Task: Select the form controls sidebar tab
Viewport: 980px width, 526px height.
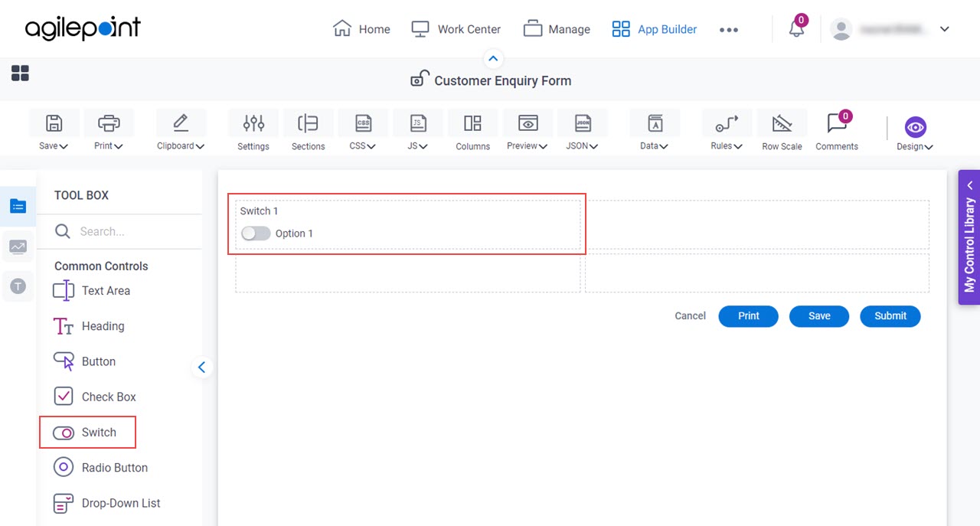Action: 18,206
